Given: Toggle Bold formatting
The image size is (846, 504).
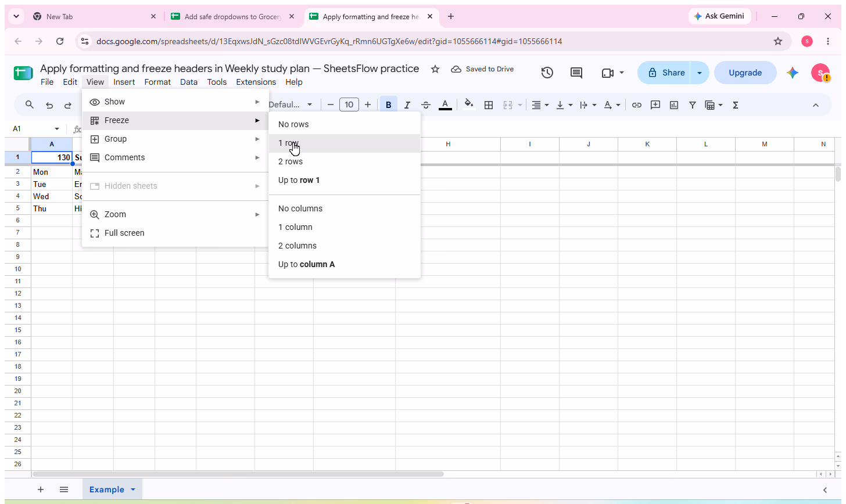Looking at the screenshot, I should pyautogui.click(x=389, y=105).
